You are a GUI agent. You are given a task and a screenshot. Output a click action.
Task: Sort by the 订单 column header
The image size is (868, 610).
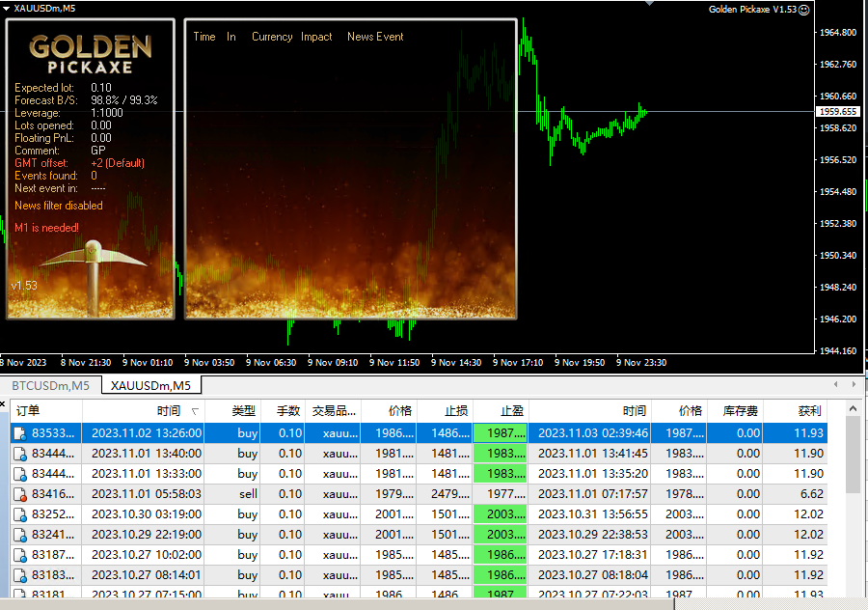(46, 410)
